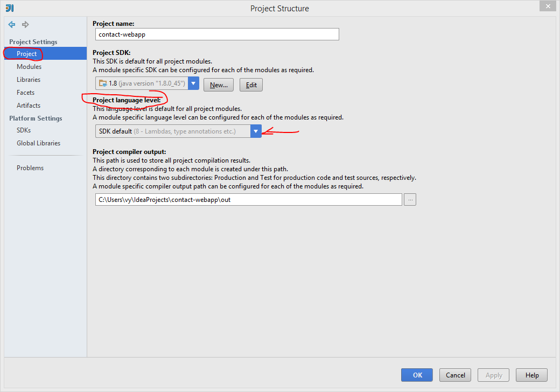Click the Project compiler output label

tap(129, 152)
